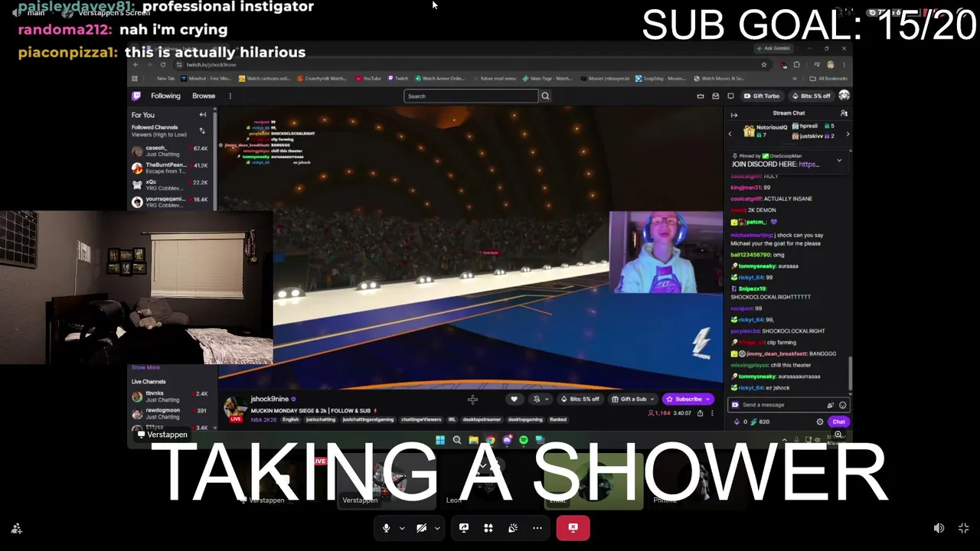Click the add-people icon at bottom left
The width and height of the screenshot is (980, 551).
(16, 528)
